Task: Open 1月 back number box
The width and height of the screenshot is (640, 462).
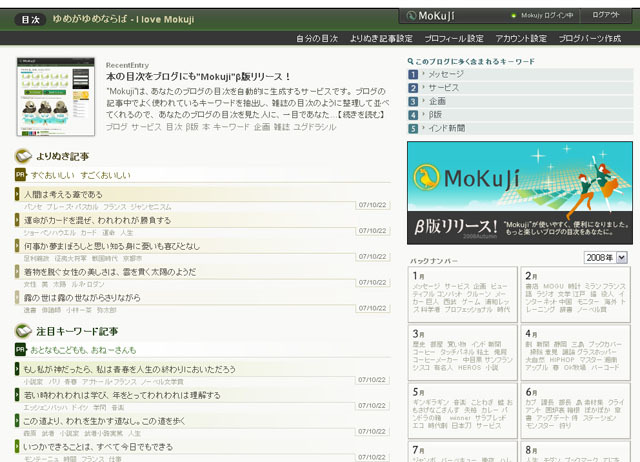Action: pos(462,294)
